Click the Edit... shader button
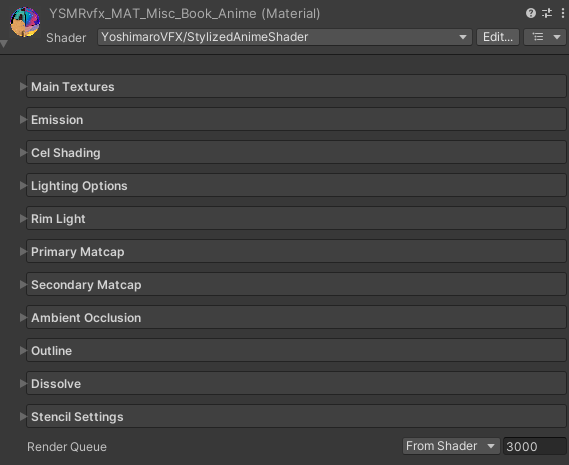569x465 pixels. tap(498, 37)
